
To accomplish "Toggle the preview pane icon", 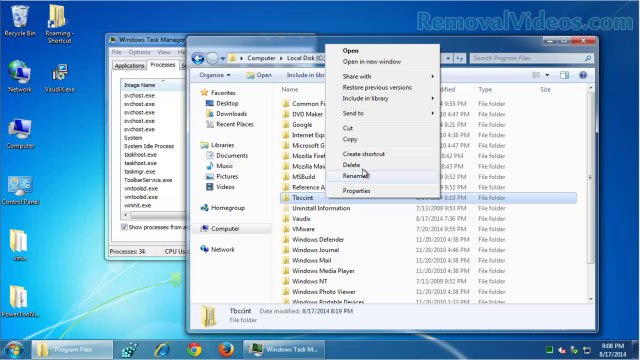I will click(564, 75).
